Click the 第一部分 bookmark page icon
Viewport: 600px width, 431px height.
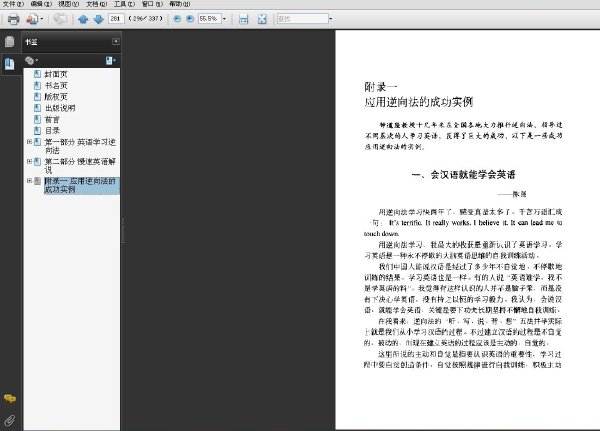[37, 142]
